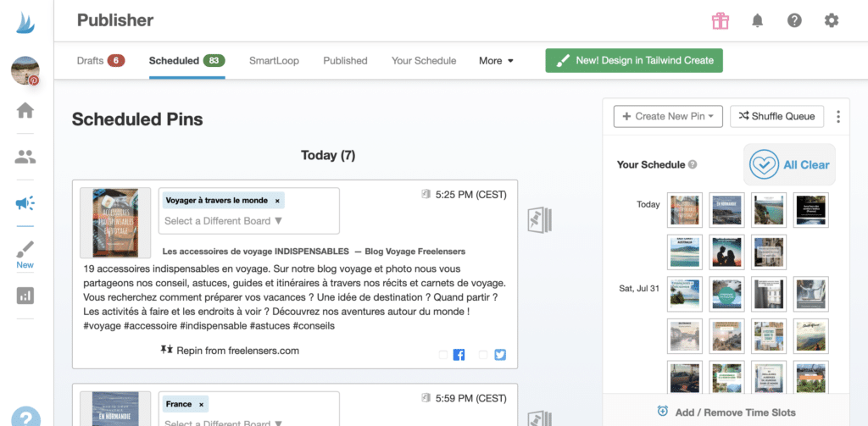Open the Communities people icon
This screenshot has width=868, height=426.
[25, 158]
